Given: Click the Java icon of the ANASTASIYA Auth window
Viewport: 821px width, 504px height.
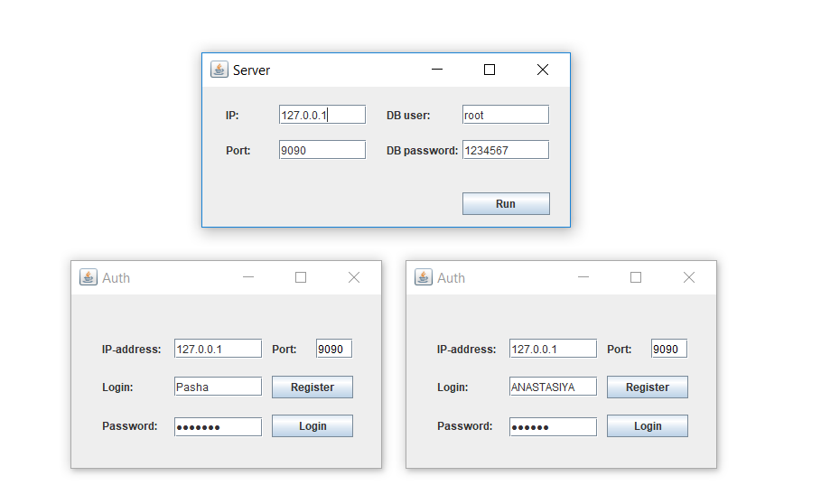Looking at the screenshot, I should click(x=423, y=277).
